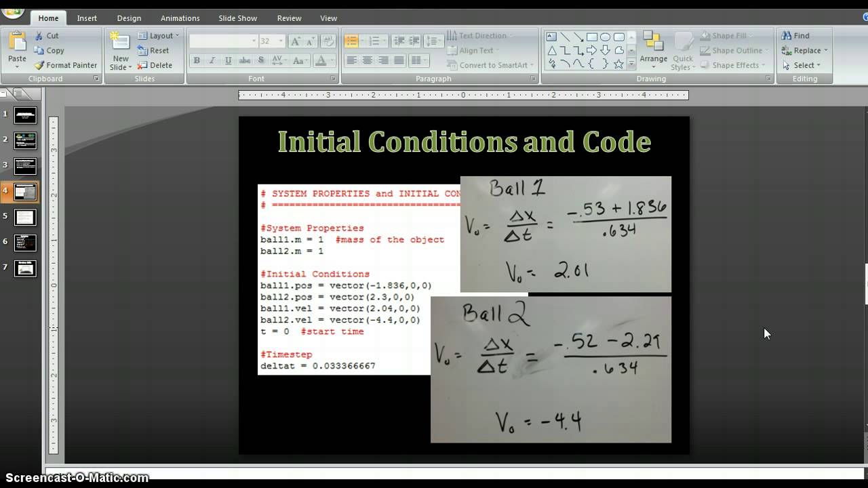
Task: Open the Clipboard pane launcher
Action: click(96, 79)
